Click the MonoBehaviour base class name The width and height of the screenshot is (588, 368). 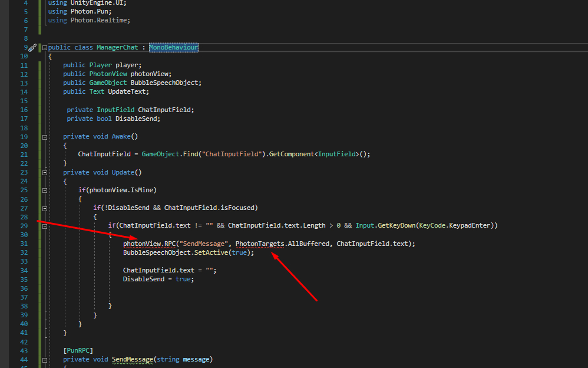coord(174,47)
